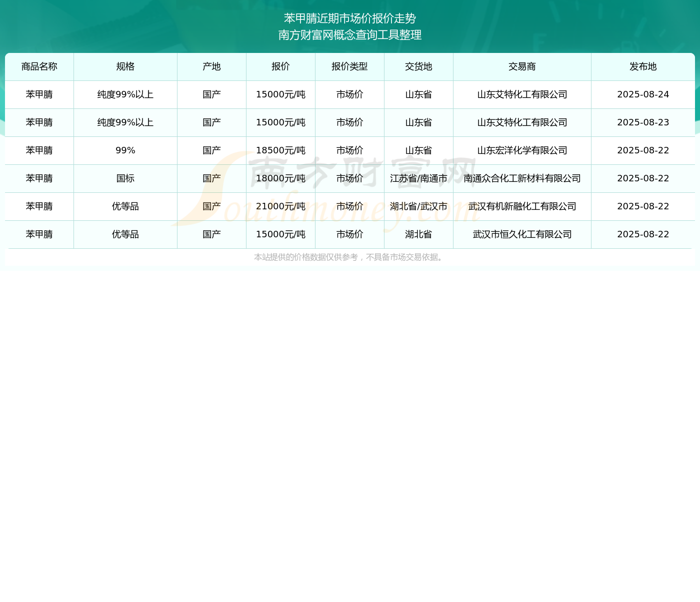
Task: Click the 交货地 column header
Action: 418,66
